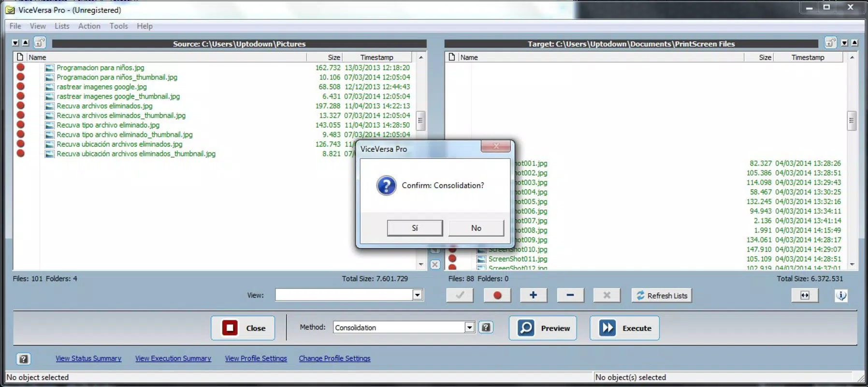
Task: Click target list scroll-up arrow
Action: click(852, 57)
